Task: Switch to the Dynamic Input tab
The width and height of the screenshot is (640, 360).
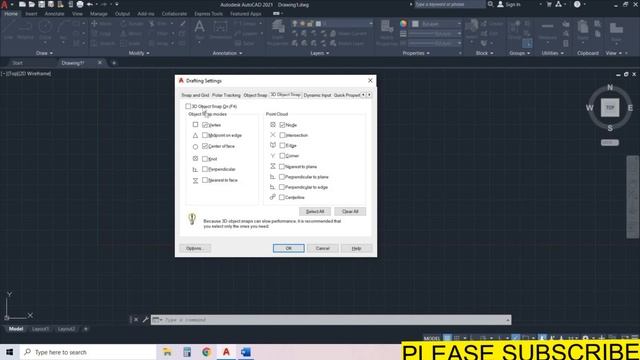Action: coord(317,95)
